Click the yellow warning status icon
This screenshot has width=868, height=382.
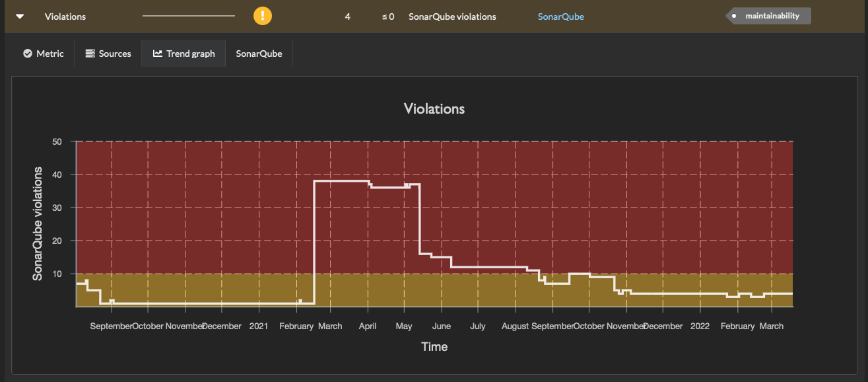point(263,16)
